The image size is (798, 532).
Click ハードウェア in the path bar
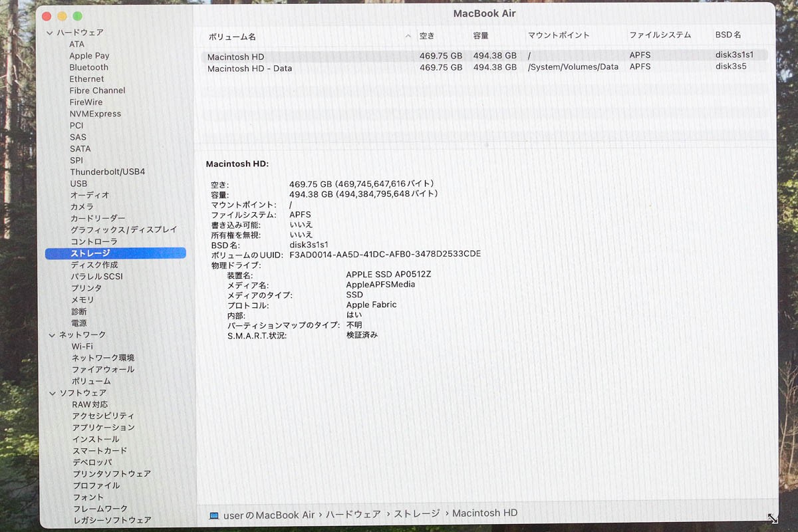click(x=354, y=514)
